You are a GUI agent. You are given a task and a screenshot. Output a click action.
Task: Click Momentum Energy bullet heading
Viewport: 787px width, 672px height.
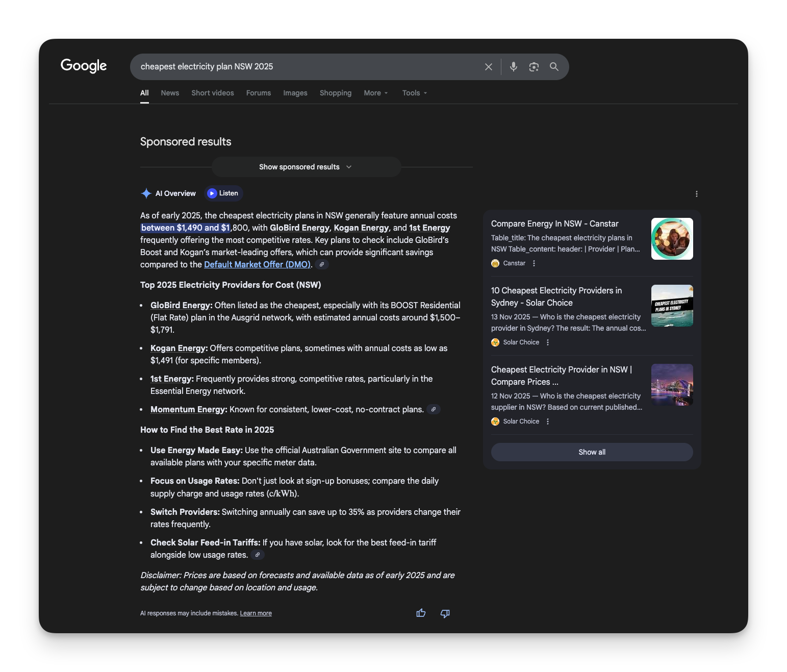tap(189, 409)
